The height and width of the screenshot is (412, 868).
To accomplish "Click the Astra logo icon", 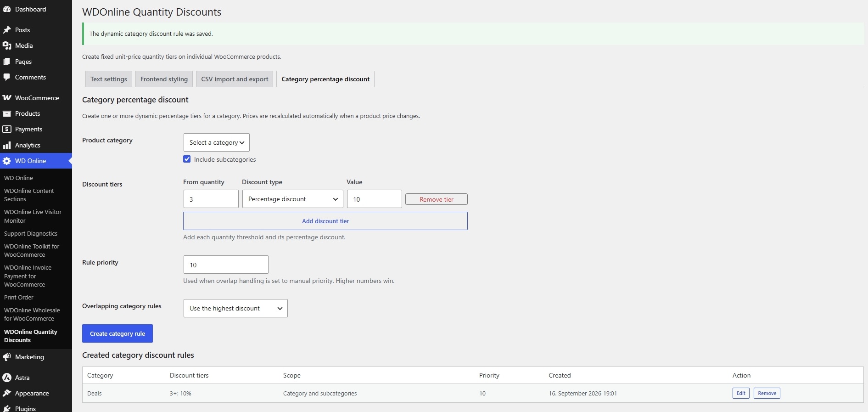I will (7, 378).
